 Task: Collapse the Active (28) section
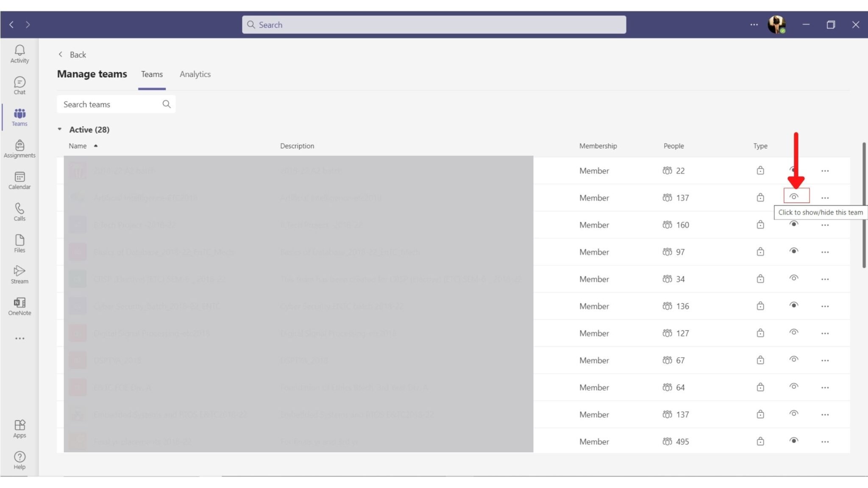(x=60, y=129)
